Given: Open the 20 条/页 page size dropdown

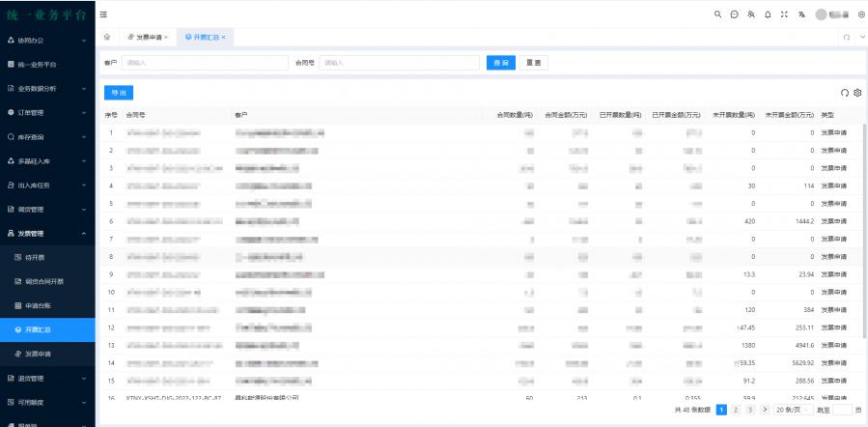Looking at the screenshot, I should coord(794,411).
